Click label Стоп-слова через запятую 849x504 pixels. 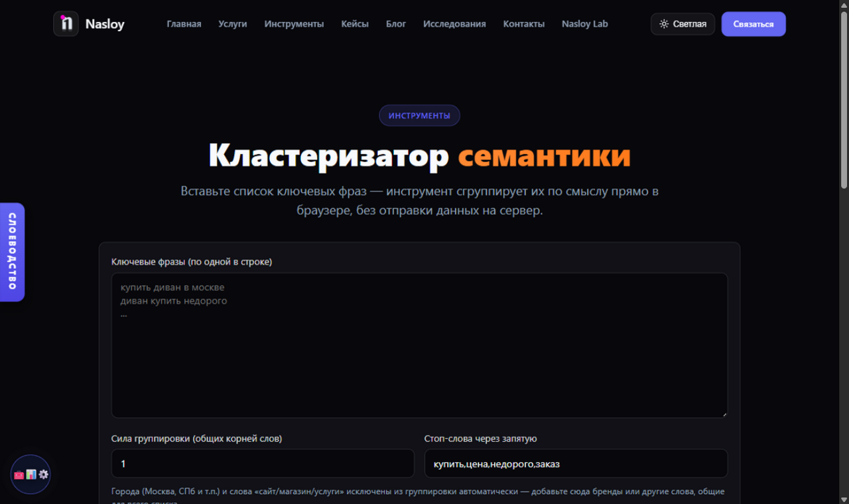[480, 438]
